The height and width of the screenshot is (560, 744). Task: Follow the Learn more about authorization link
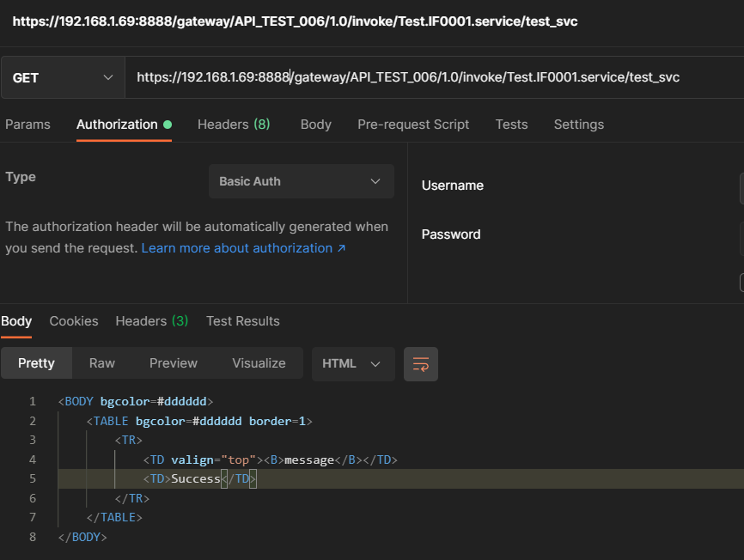pyautogui.click(x=243, y=248)
